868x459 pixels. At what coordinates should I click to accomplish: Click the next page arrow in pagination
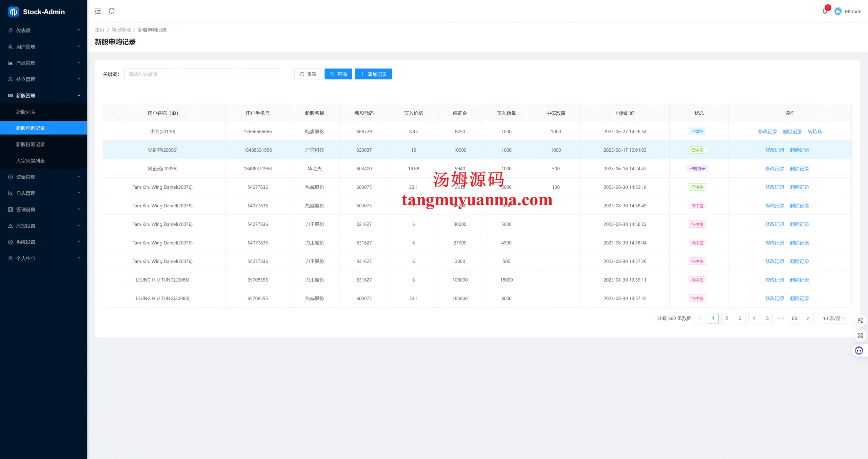(808, 318)
